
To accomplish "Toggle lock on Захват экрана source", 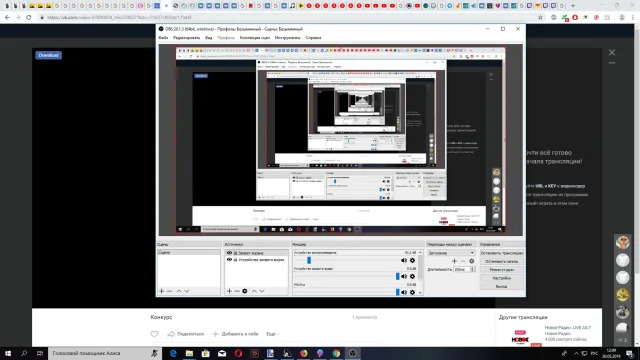I will click(x=235, y=253).
